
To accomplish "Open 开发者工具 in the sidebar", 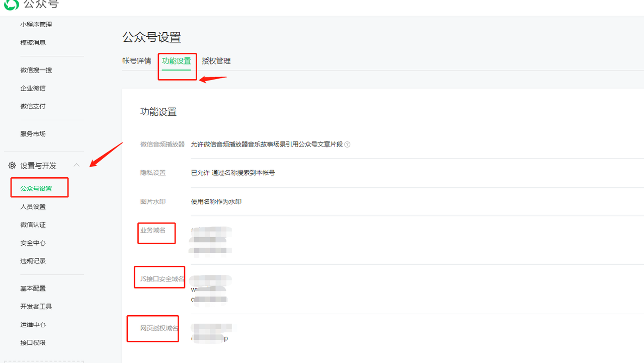I will coord(36,307).
